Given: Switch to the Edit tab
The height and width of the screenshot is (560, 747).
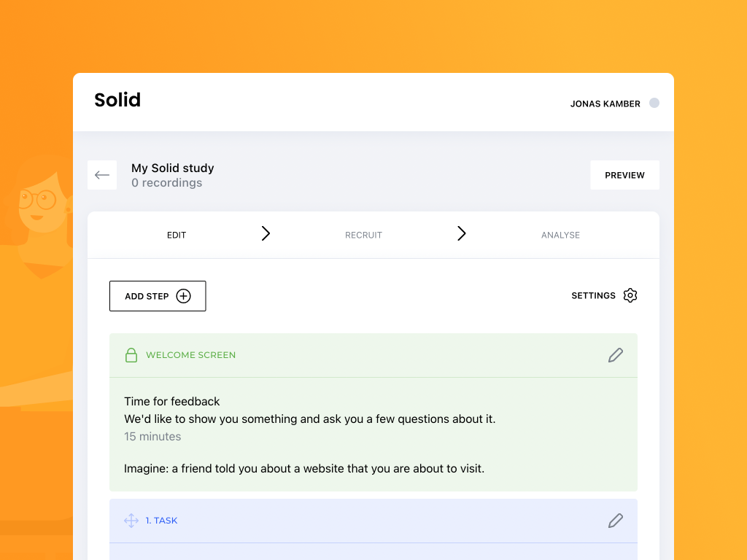Looking at the screenshot, I should click(177, 235).
